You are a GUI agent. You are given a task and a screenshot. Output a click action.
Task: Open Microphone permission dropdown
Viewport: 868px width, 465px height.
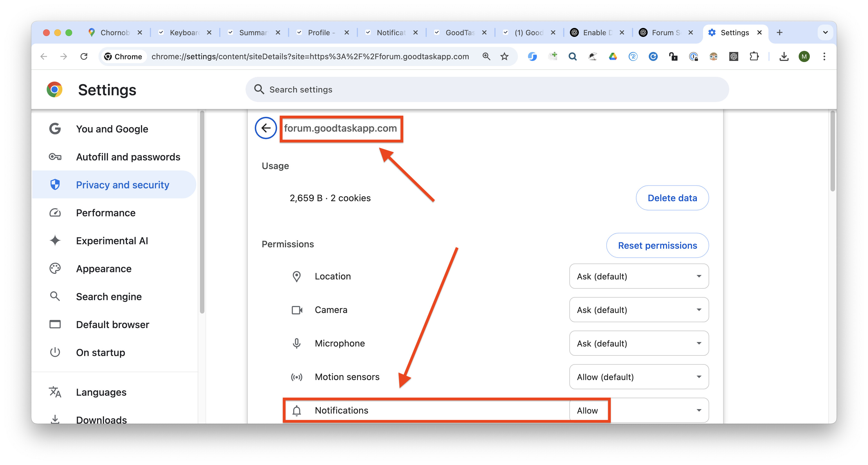[639, 343]
